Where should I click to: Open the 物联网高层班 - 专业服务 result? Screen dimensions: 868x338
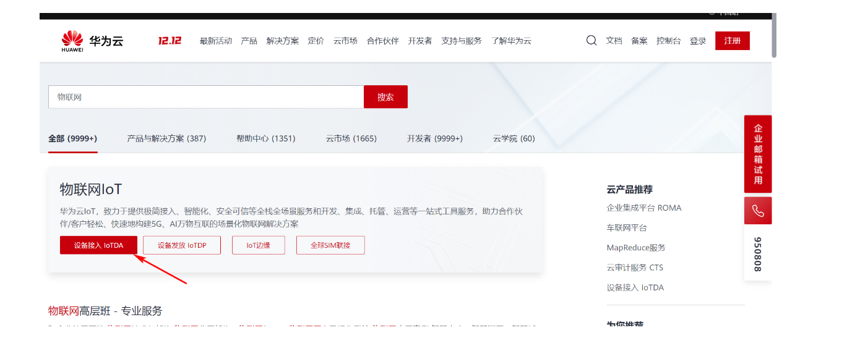pyautogui.click(x=105, y=311)
